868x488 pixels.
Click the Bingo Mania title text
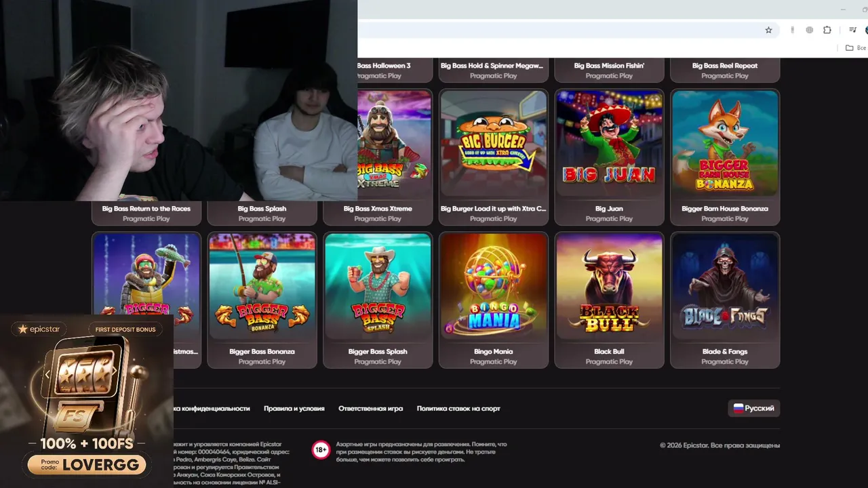494,352
